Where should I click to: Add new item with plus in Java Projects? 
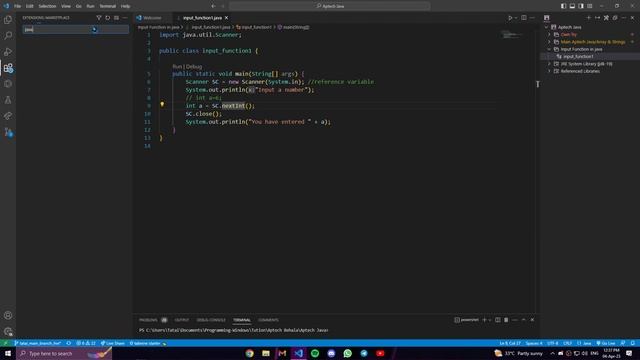pyautogui.click(x=589, y=18)
